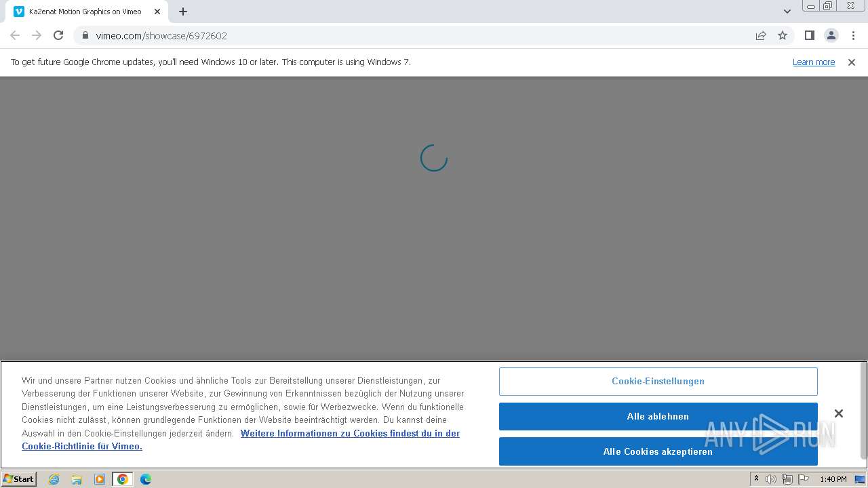Go forward to next page
The width and height of the screenshot is (868, 488).
(37, 35)
